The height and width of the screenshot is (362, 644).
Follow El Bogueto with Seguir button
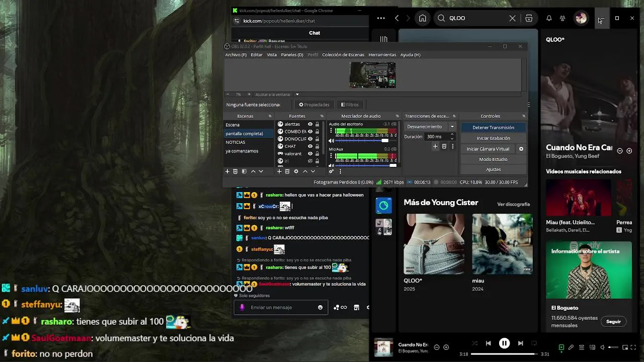click(x=613, y=322)
